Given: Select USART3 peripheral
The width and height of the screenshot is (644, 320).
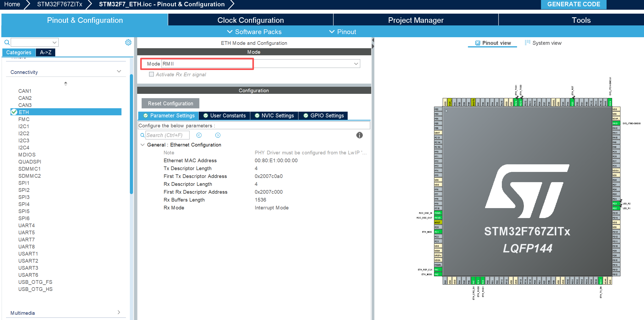Looking at the screenshot, I should click(28, 268).
